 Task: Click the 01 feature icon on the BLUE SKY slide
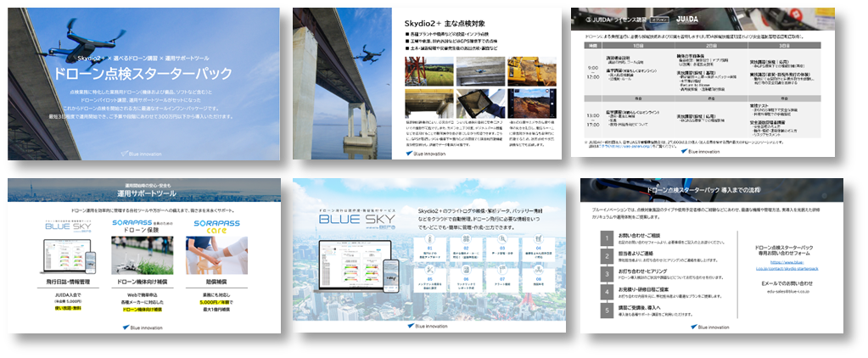[x=430, y=238]
